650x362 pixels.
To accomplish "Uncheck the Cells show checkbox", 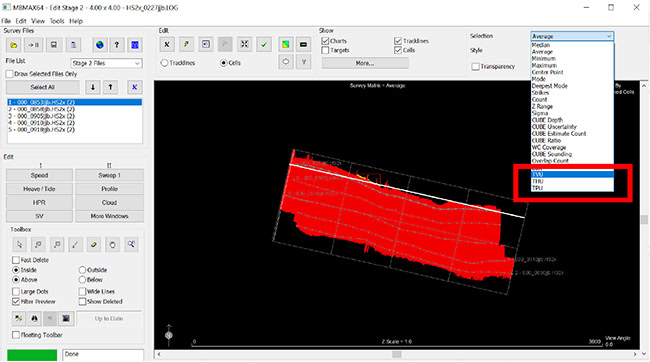I will [398, 50].
